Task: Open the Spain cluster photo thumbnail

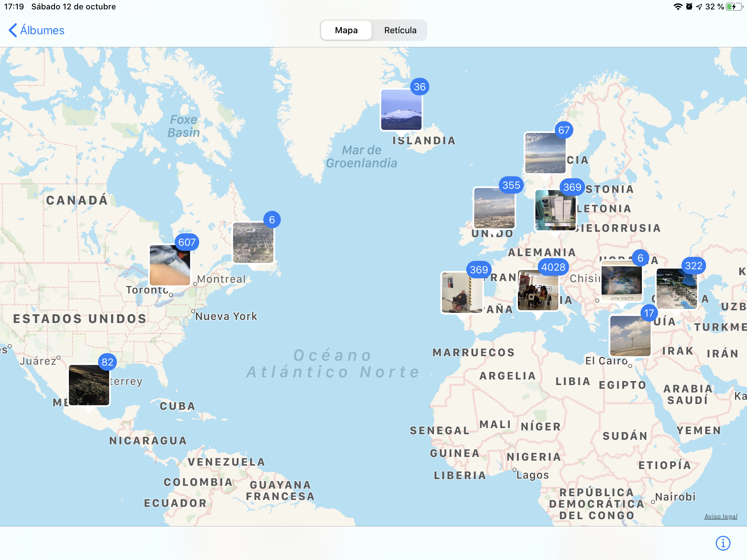Action: (462, 293)
